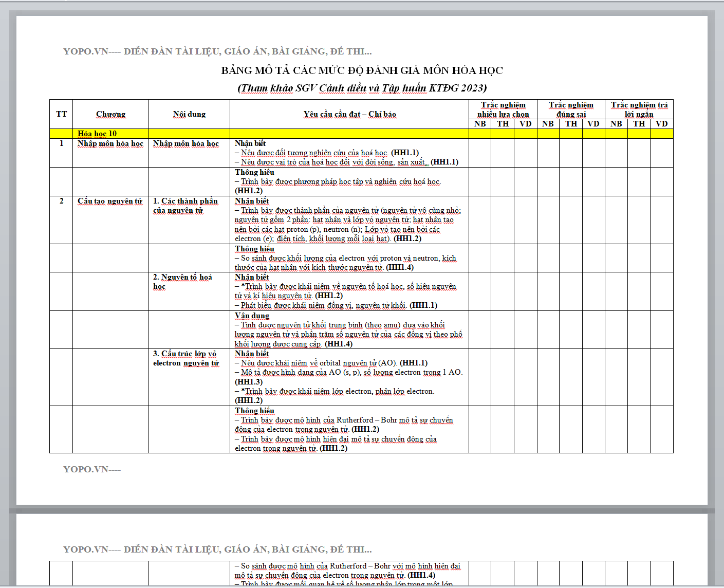The height and width of the screenshot is (588, 724).
Task: Click 3. Cấu trúc lớp vỏ electron nguyên tử
Action: (x=186, y=358)
